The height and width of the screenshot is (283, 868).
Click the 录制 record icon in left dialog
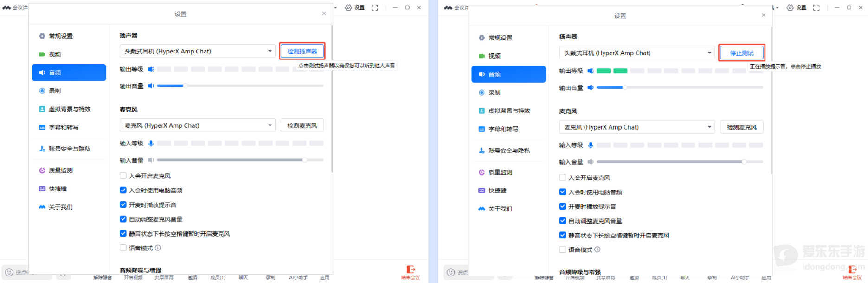click(42, 91)
